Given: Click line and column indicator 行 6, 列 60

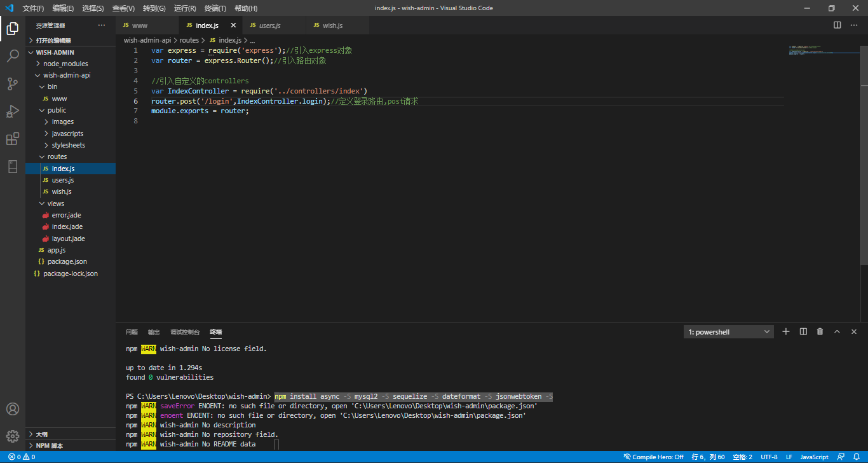Looking at the screenshot, I should pyautogui.click(x=708, y=457).
